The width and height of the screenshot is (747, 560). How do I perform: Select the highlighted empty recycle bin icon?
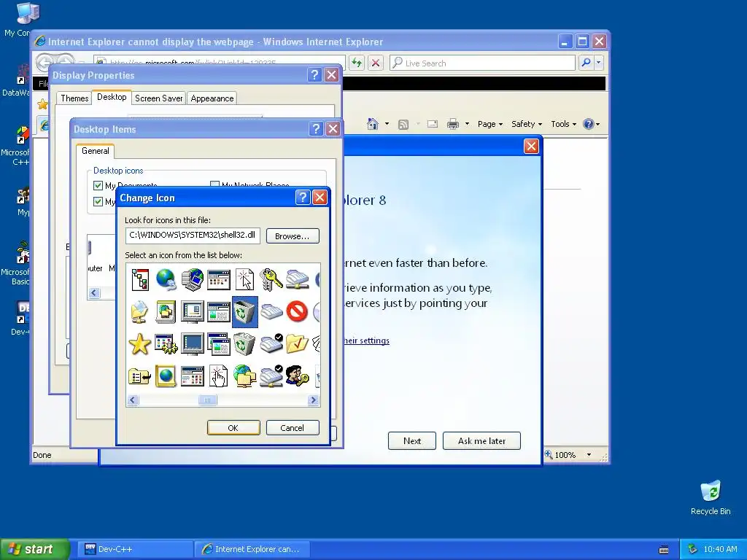(x=245, y=312)
